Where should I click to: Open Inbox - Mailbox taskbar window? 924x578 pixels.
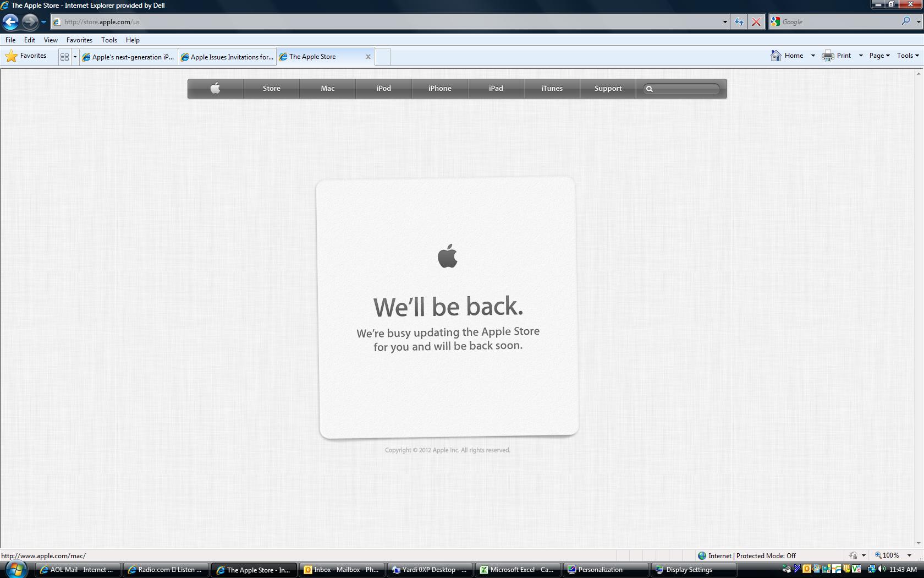tap(342, 570)
